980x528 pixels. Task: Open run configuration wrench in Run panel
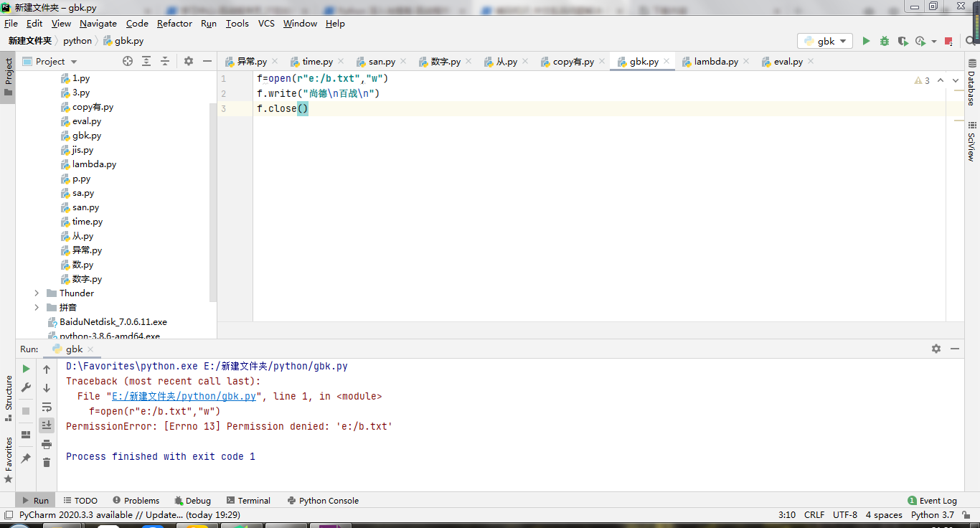tap(26, 387)
